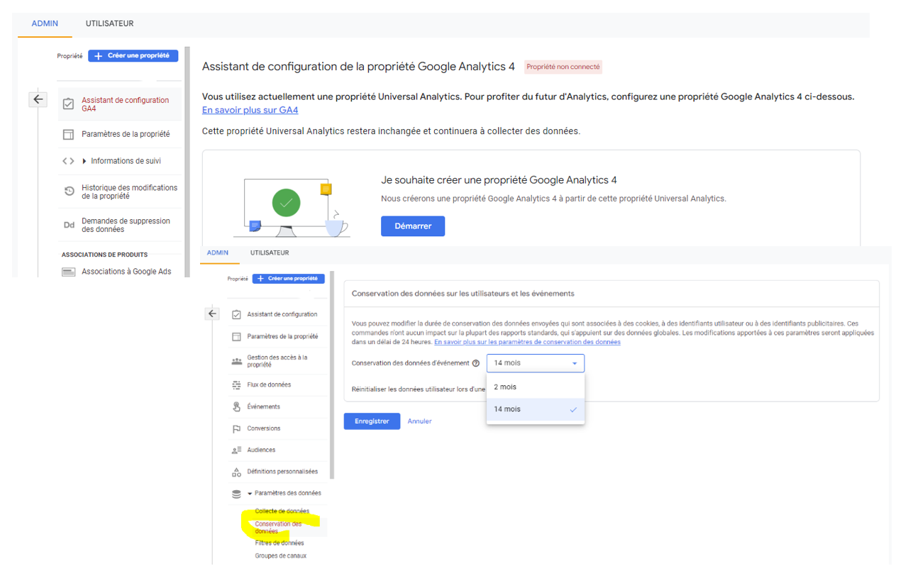
Task: Click the Paramètres des données database icon
Action: [x=237, y=494]
